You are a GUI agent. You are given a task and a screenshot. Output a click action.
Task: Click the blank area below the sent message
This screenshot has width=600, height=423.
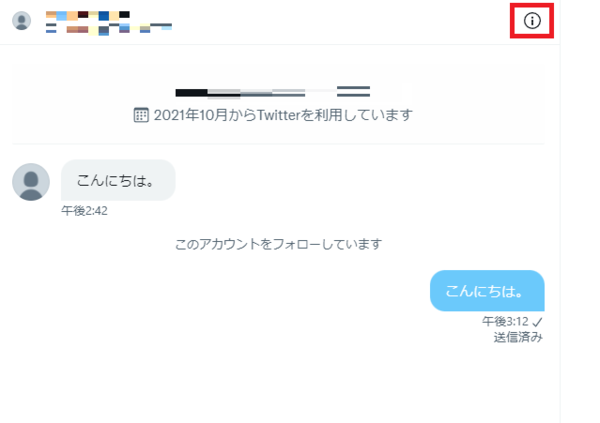tap(278, 383)
